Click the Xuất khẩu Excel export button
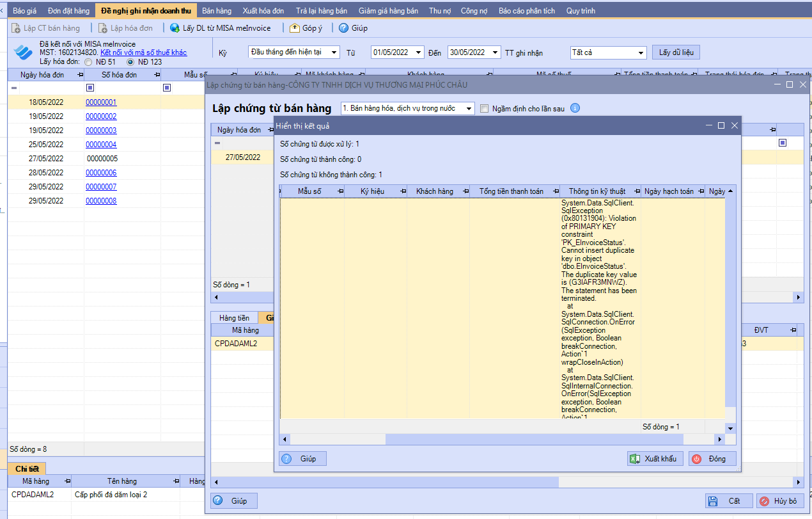812x519 pixels. [655, 459]
